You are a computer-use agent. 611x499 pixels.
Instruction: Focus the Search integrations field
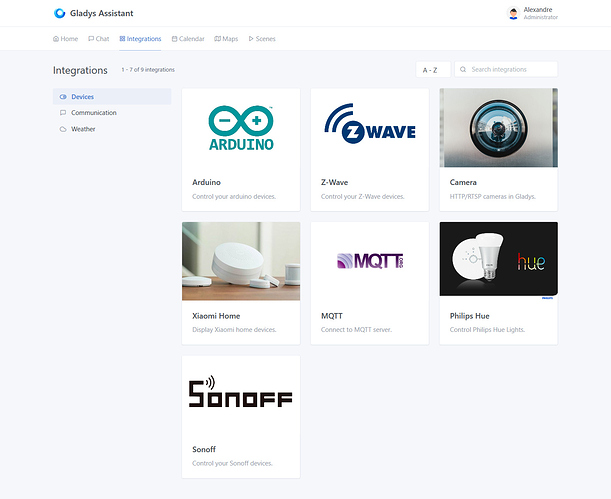point(506,70)
